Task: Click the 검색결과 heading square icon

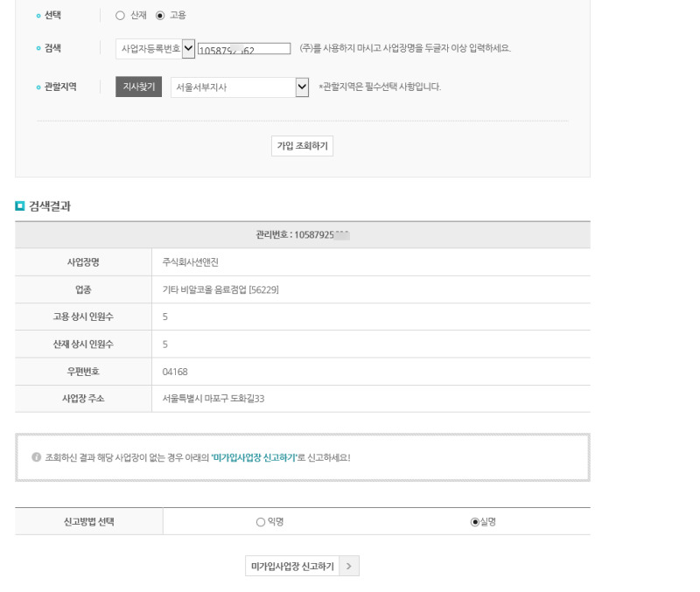Action: pos(19,205)
